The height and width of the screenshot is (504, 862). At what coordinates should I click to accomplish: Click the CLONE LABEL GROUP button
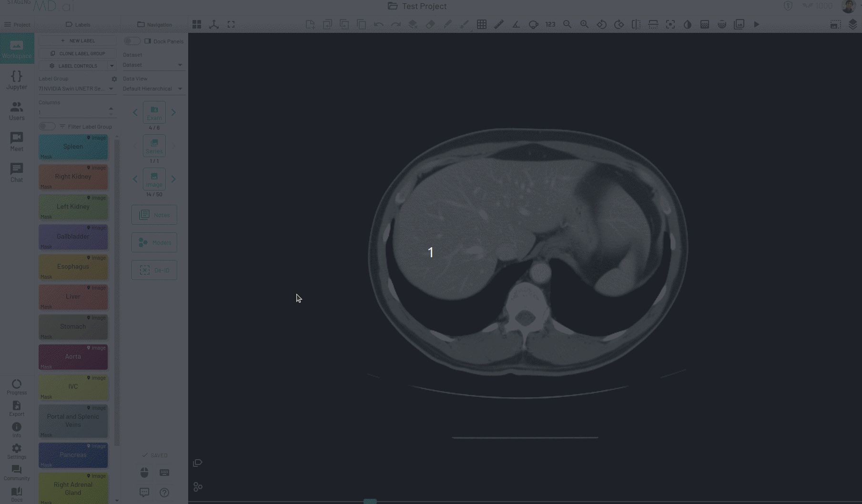tap(78, 53)
